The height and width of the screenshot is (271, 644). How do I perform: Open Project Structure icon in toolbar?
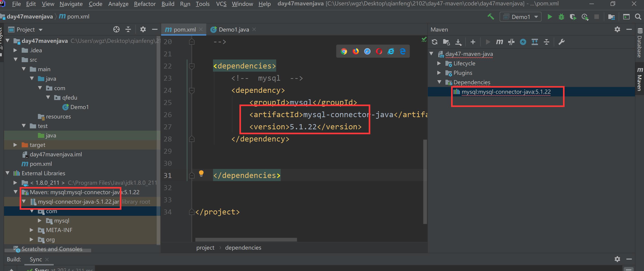click(x=611, y=17)
